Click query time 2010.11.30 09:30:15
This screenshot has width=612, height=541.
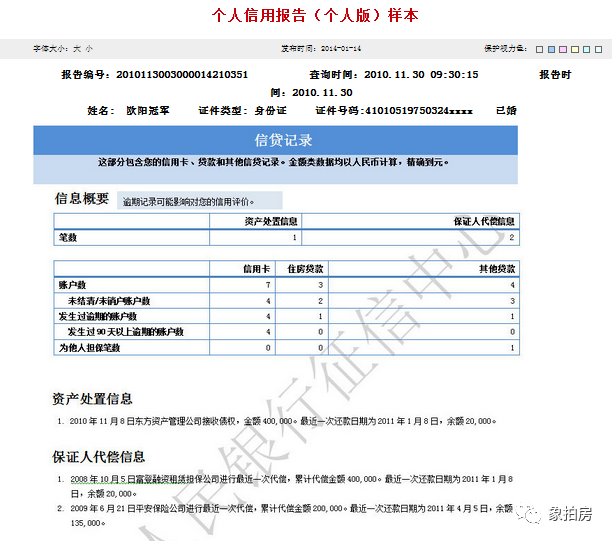coord(421,75)
